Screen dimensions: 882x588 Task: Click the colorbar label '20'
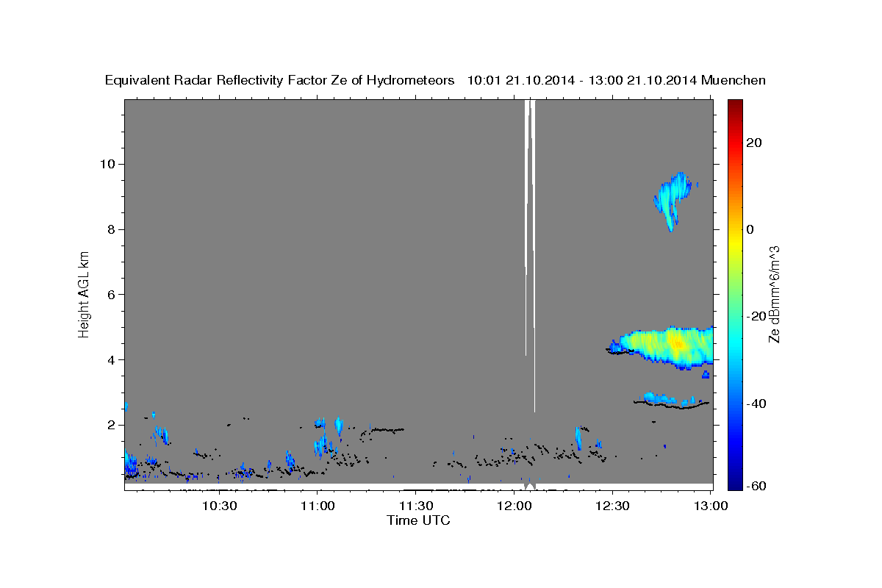(754, 142)
